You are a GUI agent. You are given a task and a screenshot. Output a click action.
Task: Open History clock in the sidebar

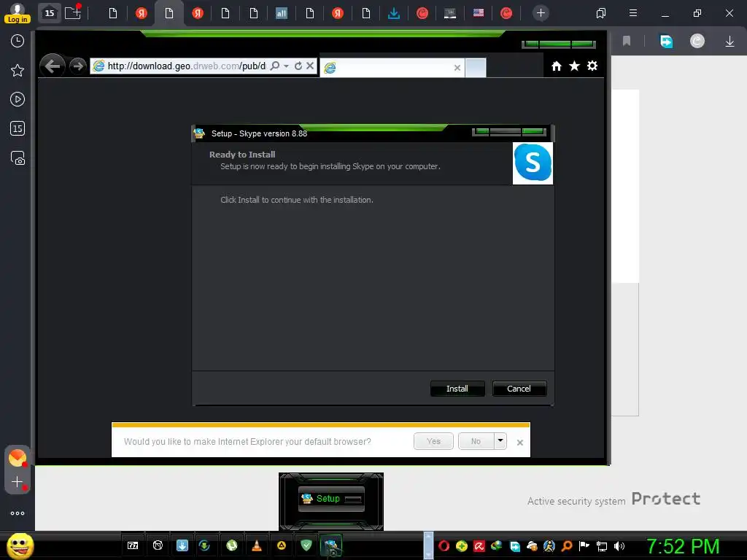tap(18, 41)
